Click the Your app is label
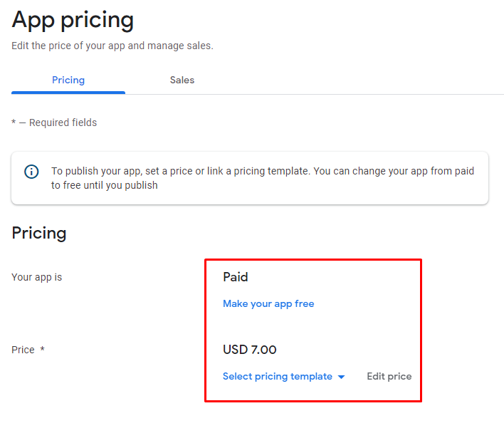504x438 pixels. 37,277
